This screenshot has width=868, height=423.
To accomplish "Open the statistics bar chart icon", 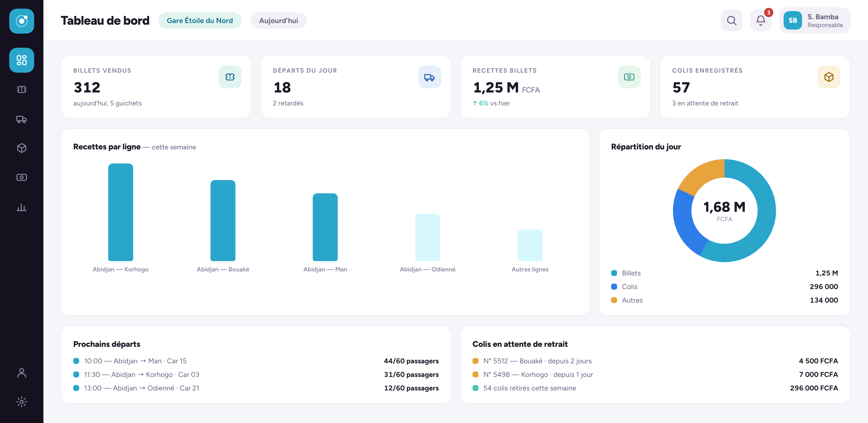I will (x=22, y=207).
